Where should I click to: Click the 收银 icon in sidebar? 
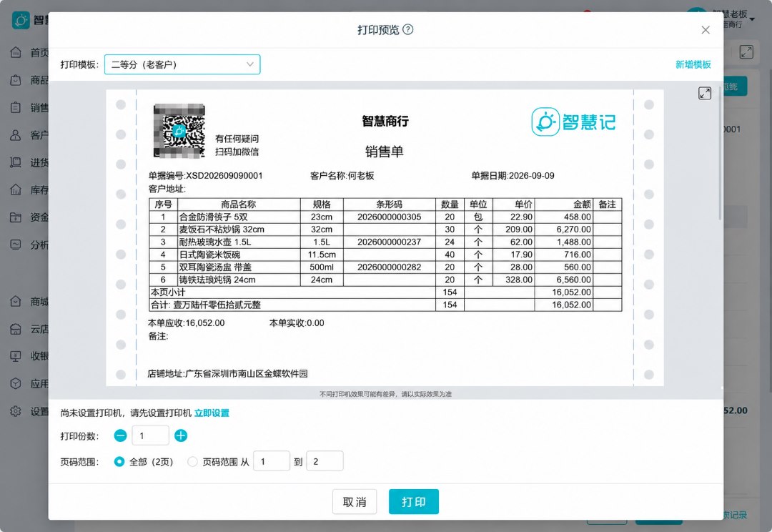pyautogui.click(x=16, y=356)
